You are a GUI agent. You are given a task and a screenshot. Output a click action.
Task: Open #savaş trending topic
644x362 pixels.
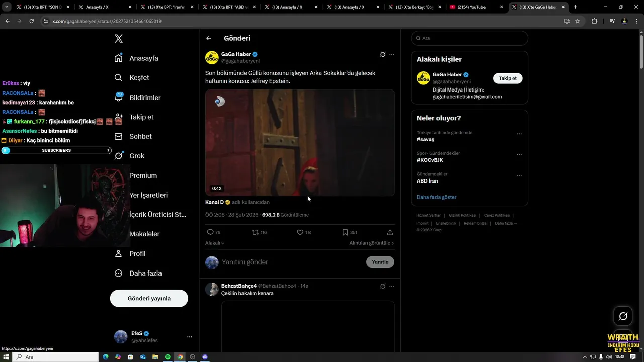pyautogui.click(x=425, y=140)
